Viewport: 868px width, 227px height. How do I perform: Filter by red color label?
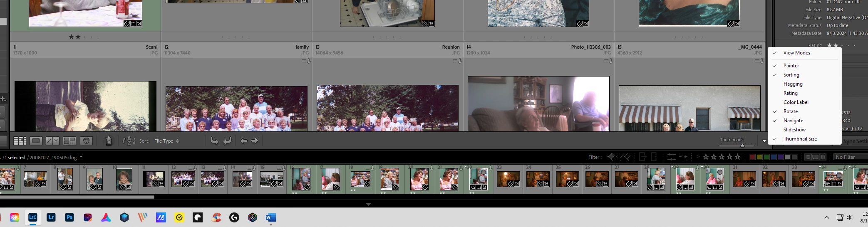[752, 157]
